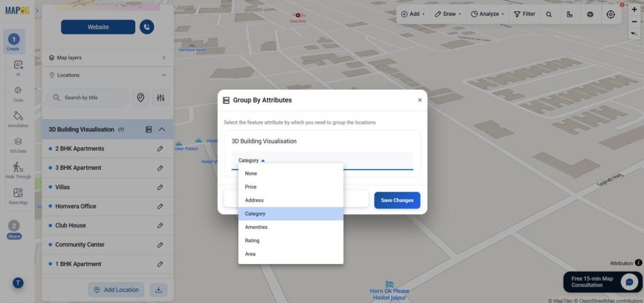
Task: Collapse the Locations section
Action: click(107, 75)
